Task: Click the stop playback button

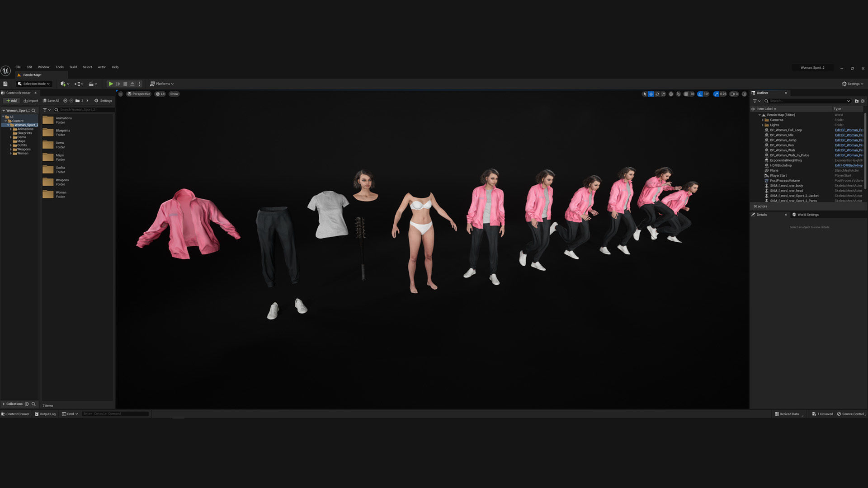Action: click(x=125, y=84)
